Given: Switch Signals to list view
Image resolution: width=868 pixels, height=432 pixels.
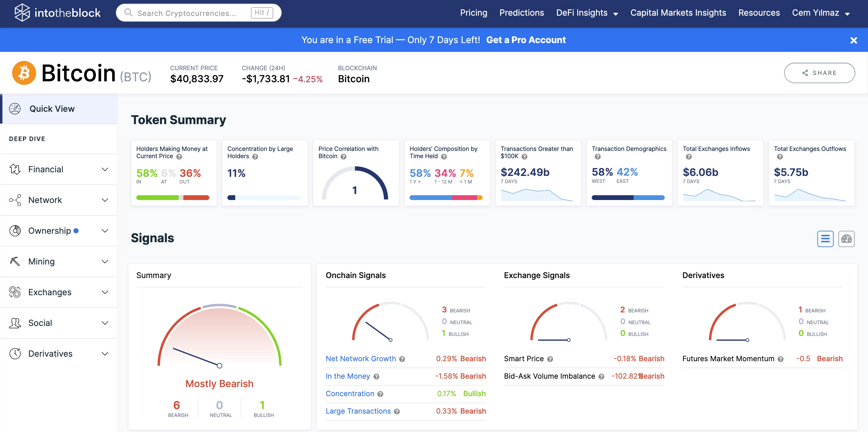Looking at the screenshot, I should click(825, 239).
